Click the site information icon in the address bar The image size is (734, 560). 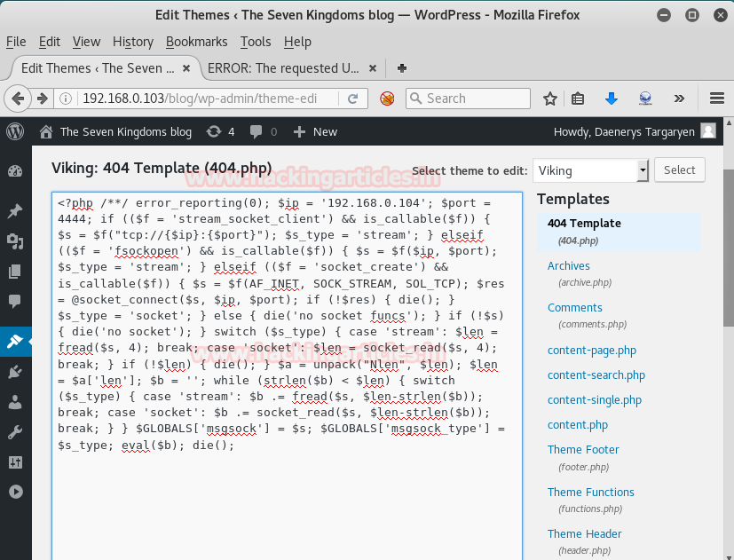point(66,99)
